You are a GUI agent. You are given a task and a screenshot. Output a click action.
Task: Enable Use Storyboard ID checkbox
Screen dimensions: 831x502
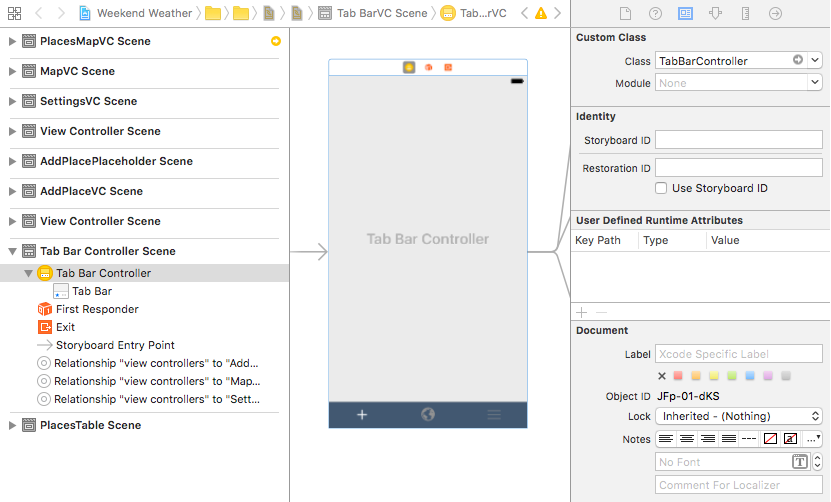(661, 188)
